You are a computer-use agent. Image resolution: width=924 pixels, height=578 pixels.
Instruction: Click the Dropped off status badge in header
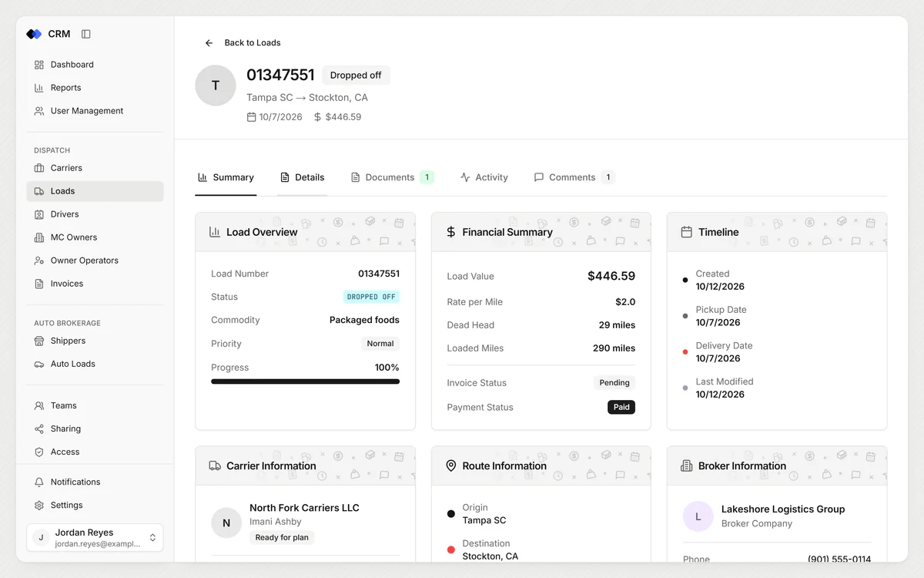pyautogui.click(x=356, y=76)
